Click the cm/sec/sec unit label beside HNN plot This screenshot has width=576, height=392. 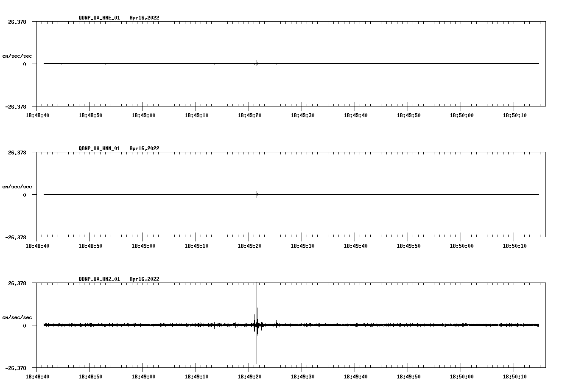(17, 187)
